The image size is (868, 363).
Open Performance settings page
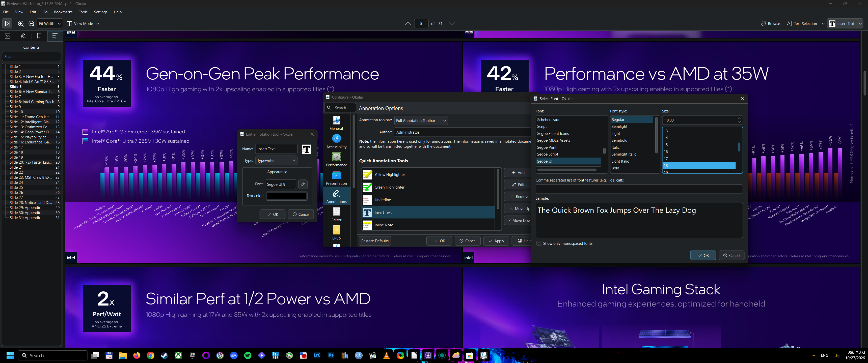336,160
